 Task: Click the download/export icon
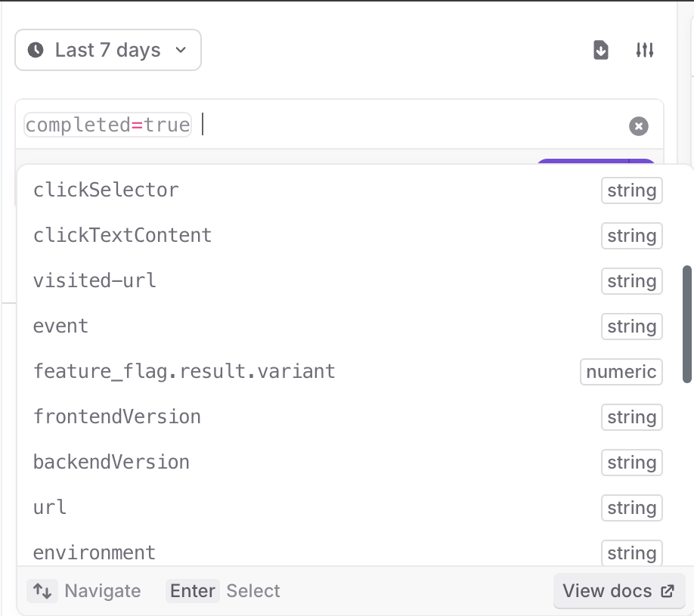600,50
